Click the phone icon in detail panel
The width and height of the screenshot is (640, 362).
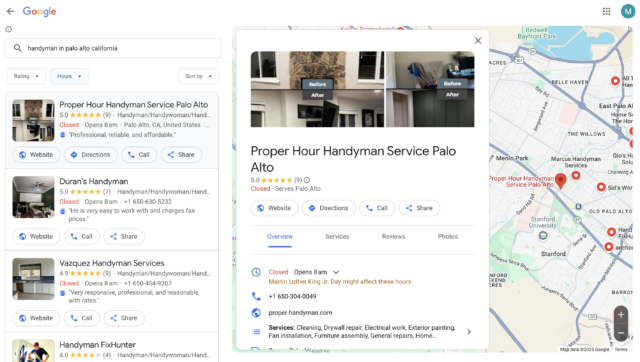pos(256,296)
